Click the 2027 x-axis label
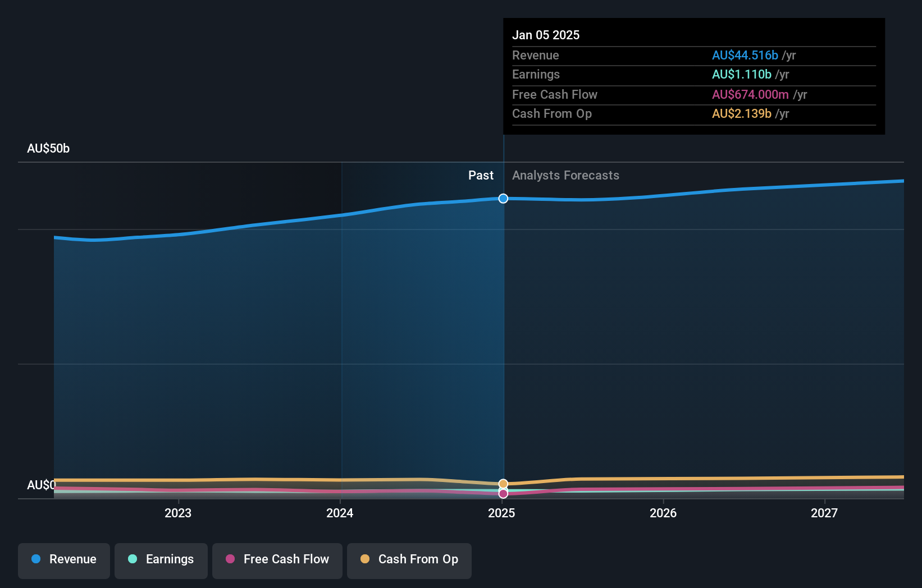This screenshot has height=588, width=922. point(824,513)
